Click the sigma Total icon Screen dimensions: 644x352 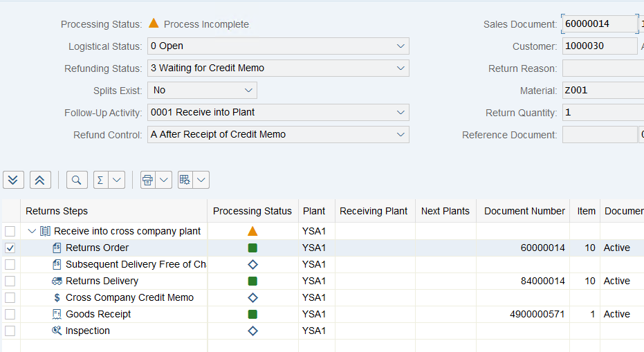pos(100,180)
